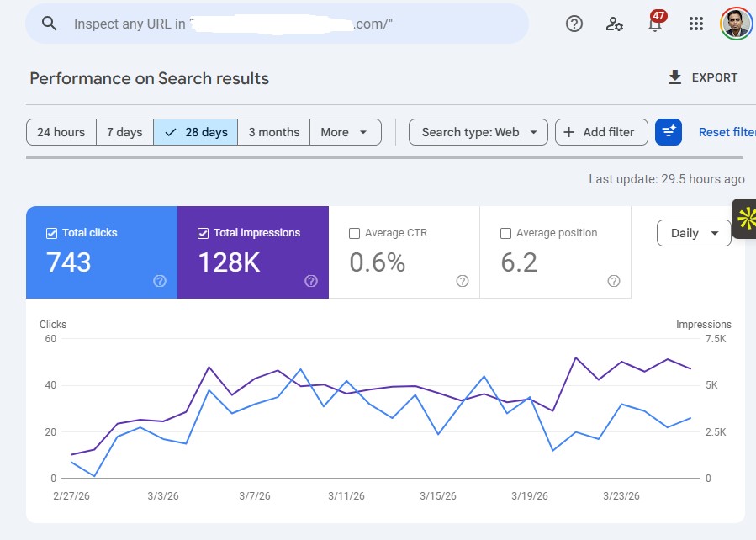Click the search magnifier in the URL inspect bar
This screenshot has height=540, width=756.
[49, 24]
